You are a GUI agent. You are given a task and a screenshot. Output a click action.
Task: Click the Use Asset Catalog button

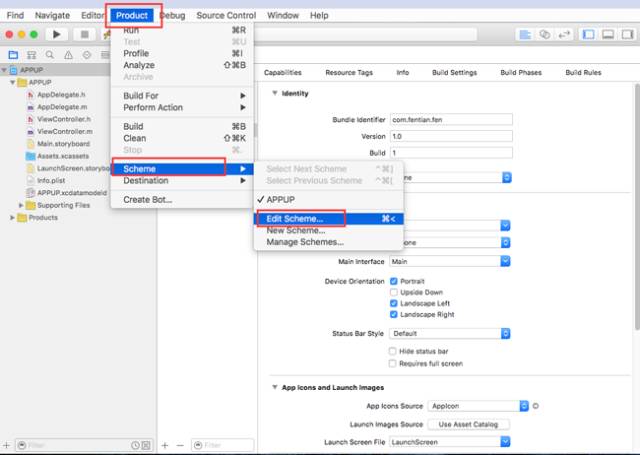click(x=468, y=424)
